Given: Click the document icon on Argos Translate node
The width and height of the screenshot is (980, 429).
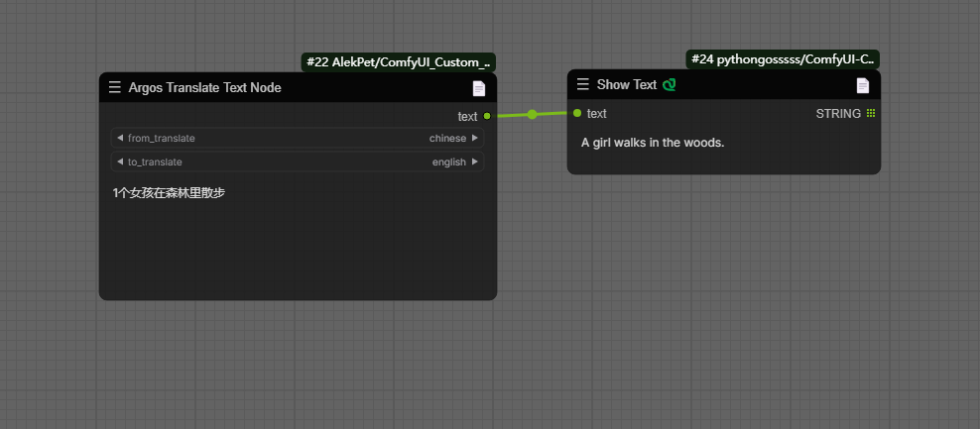Looking at the screenshot, I should (479, 88).
